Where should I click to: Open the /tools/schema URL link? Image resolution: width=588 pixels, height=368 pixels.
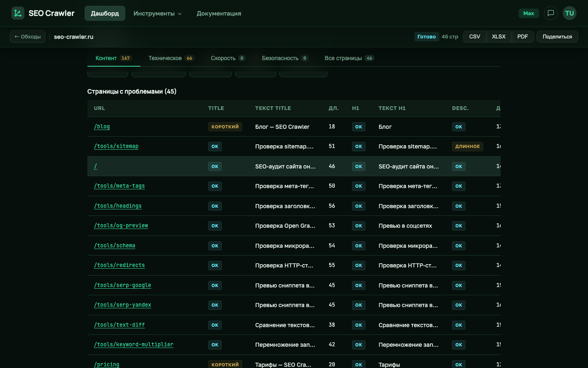pyautogui.click(x=114, y=246)
